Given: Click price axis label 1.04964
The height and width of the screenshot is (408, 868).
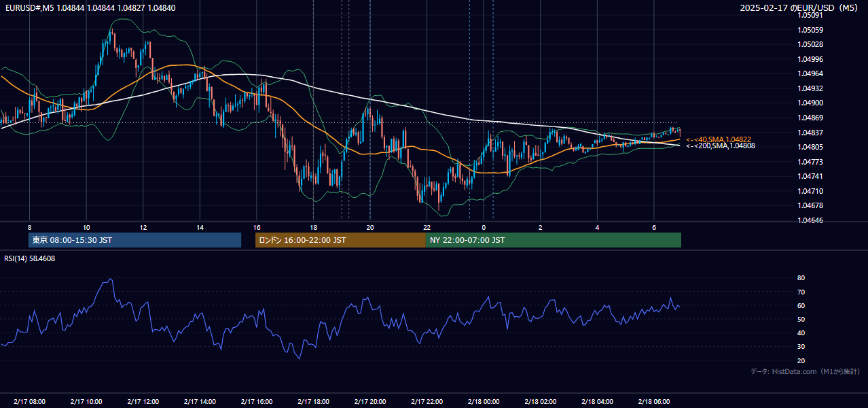Looking at the screenshot, I should pyautogui.click(x=810, y=73).
